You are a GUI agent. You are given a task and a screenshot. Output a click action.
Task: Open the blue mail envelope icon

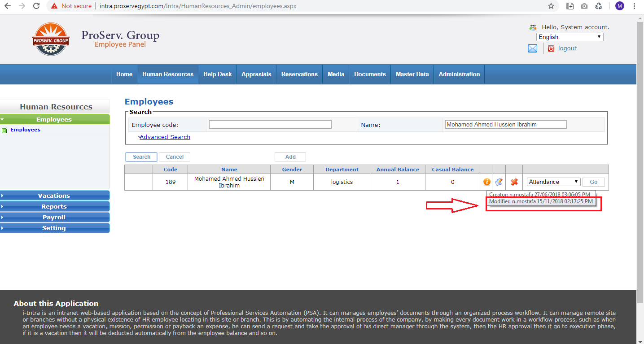pos(532,48)
